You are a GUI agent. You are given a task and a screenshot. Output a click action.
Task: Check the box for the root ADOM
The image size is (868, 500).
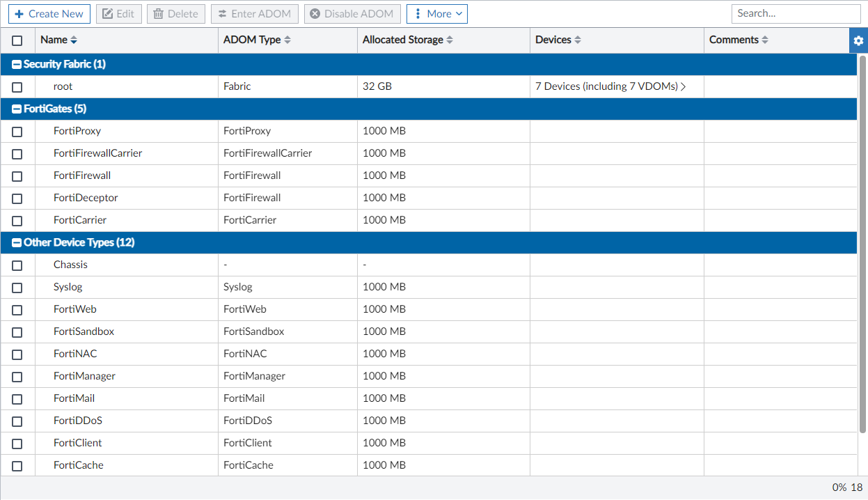pos(17,87)
